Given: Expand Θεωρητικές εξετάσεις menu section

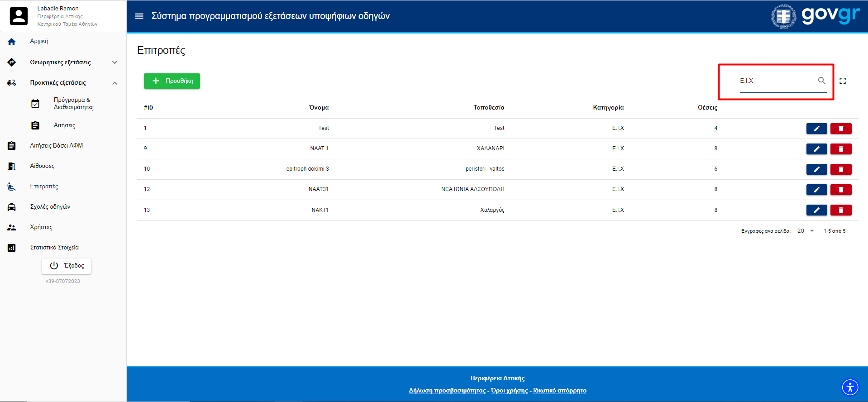Looking at the screenshot, I should [114, 62].
